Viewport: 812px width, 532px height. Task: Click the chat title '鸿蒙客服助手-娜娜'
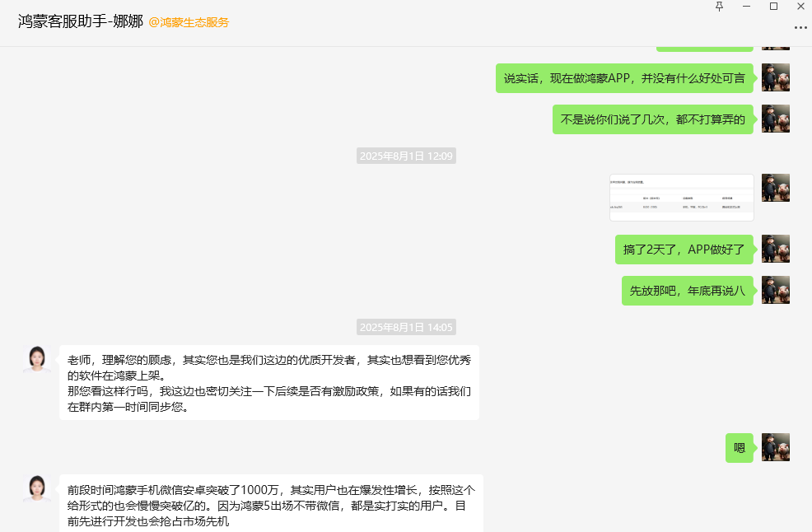(x=81, y=22)
